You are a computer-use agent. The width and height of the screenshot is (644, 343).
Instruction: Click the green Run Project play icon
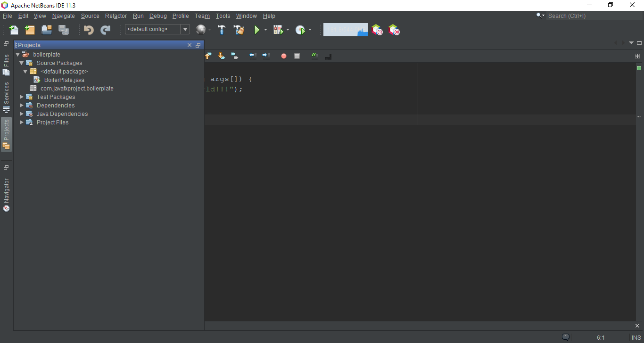257,30
